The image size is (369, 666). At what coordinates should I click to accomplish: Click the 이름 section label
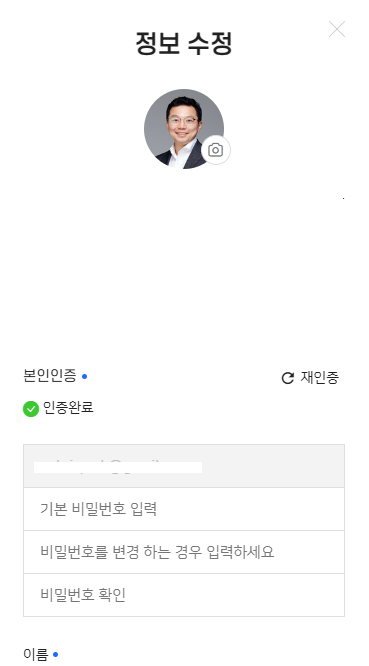coord(36,655)
